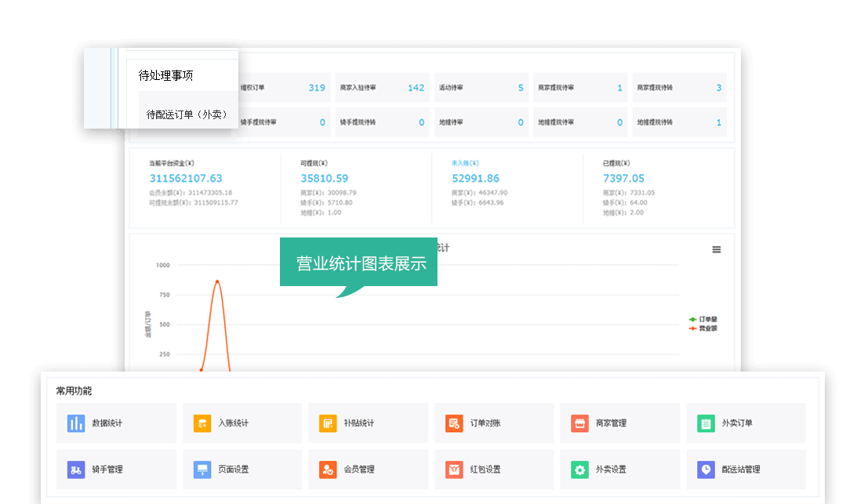Click the blue 未入账(¥) link
Screen dimensions: 864x504
pos(465,163)
